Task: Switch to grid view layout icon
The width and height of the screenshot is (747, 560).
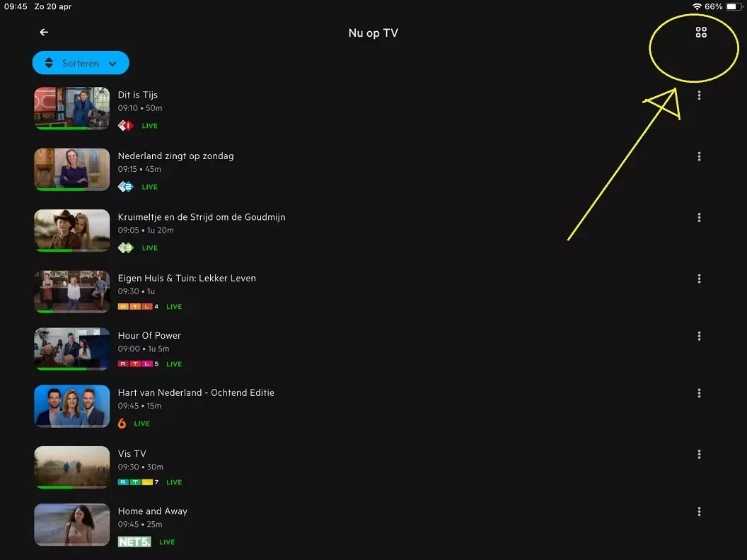Action: 701,33
